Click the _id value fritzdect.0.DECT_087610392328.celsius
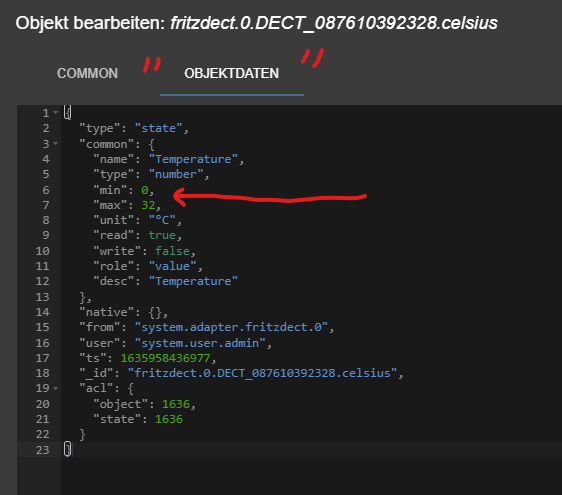562x495 pixels. [263, 373]
